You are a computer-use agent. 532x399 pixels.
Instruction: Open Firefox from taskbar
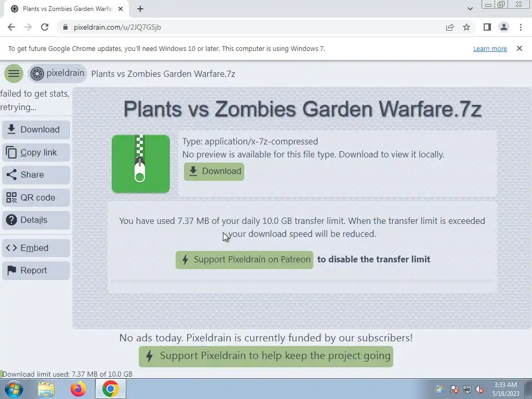click(x=78, y=389)
